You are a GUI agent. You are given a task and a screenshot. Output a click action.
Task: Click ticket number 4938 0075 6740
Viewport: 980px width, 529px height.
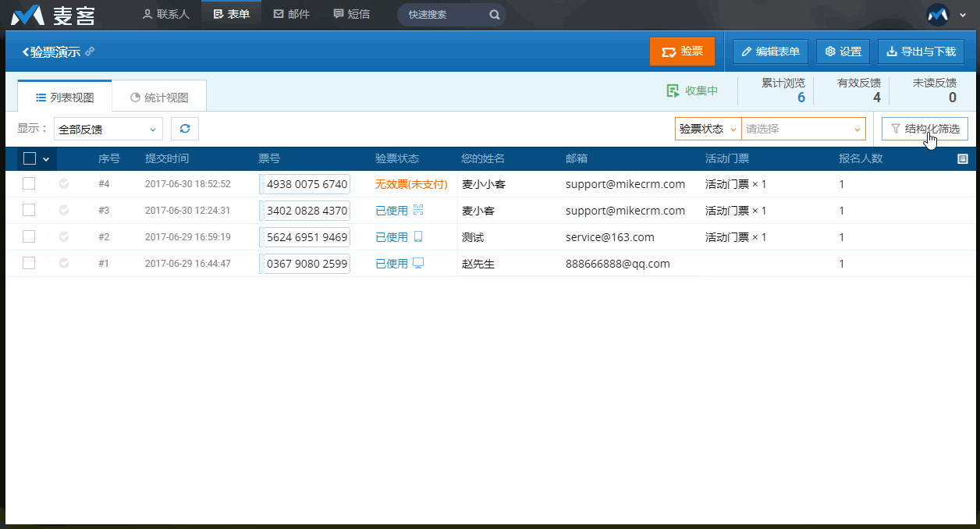[x=307, y=184]
